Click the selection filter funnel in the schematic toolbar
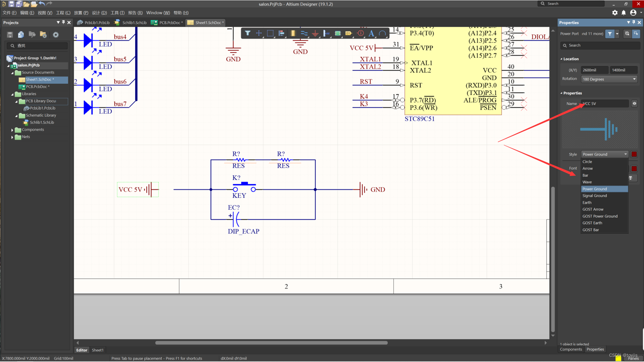 click(x=248, y=33)
